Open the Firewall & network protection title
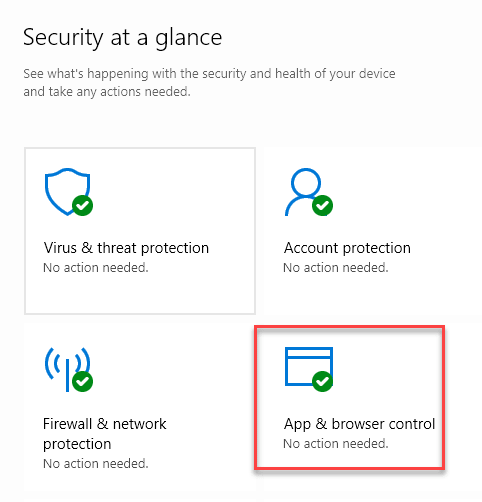The image size is (482, 502). tap(105, 434)
